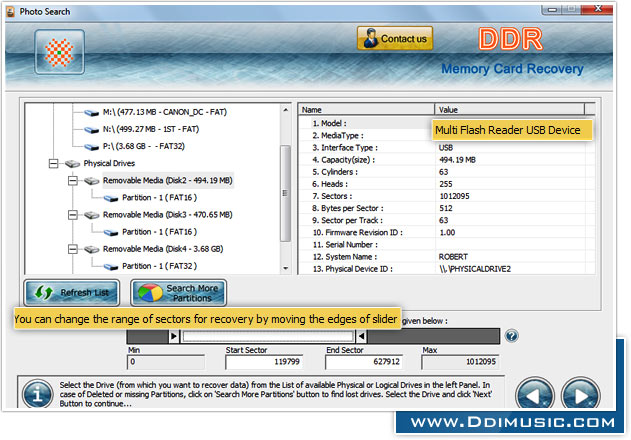The height and width of the screenshot is (440, 631).
Task: Proceed with the Next arrow button
Action: pyautogui.click(x=581, y=396)
